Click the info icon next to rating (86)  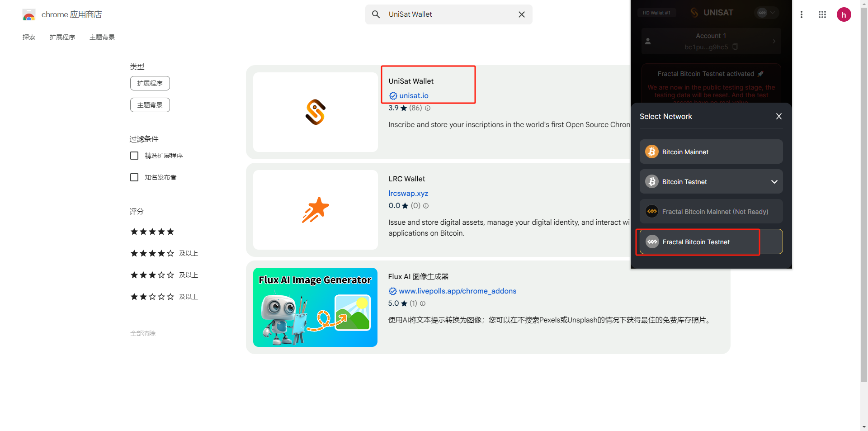coord(428,108)
